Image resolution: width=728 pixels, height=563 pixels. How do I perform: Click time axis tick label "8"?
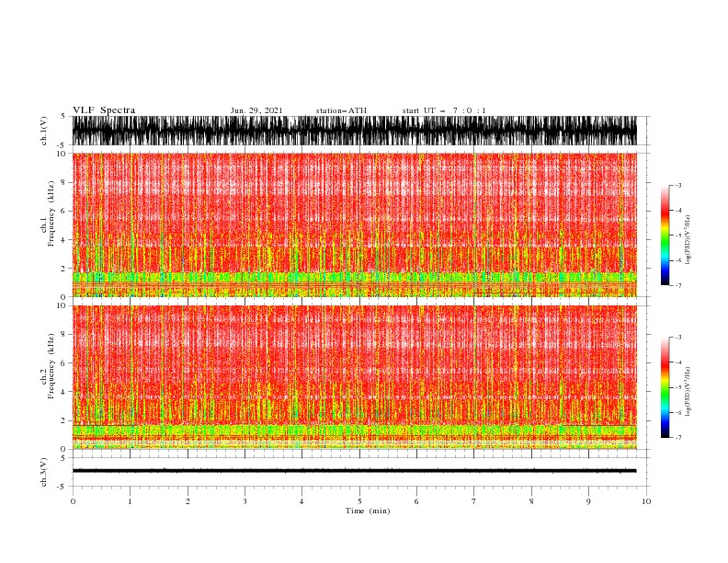[x=531, y=501]
